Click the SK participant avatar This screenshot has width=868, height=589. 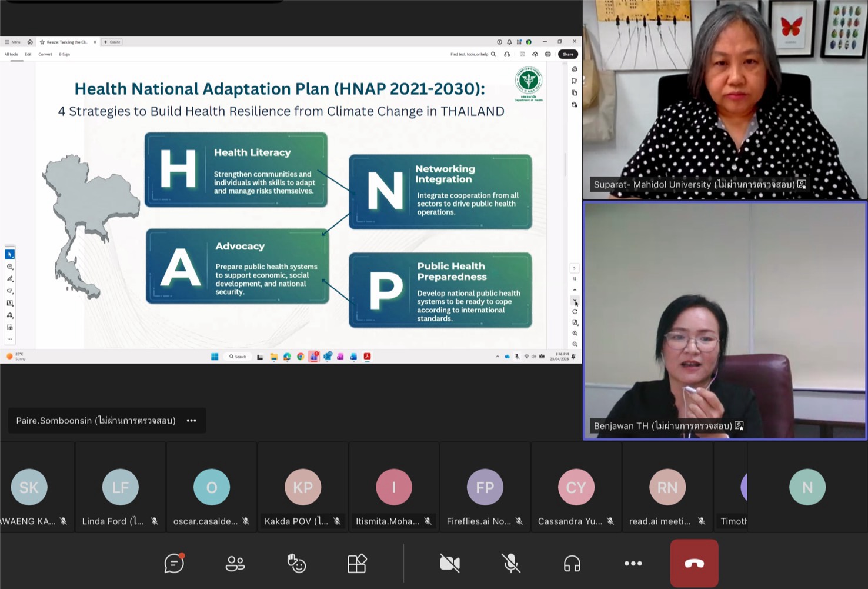pyautogui.click(x=29, y=487)
